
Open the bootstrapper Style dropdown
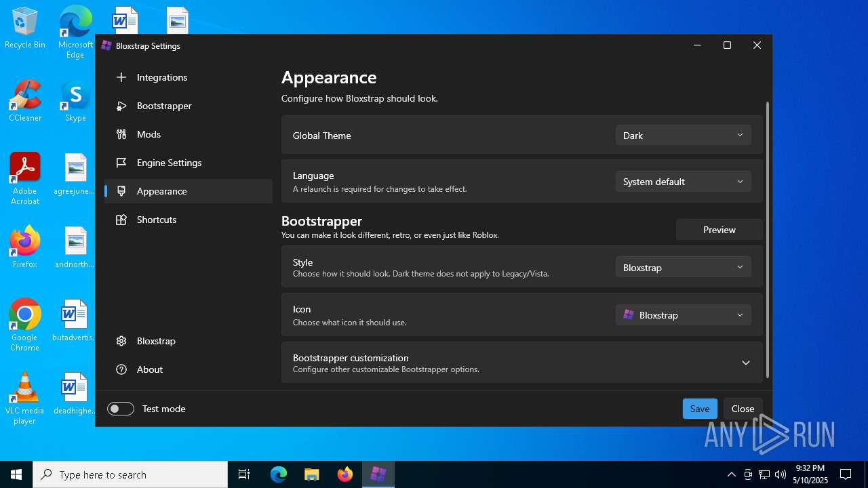click(x=684, y=268)
